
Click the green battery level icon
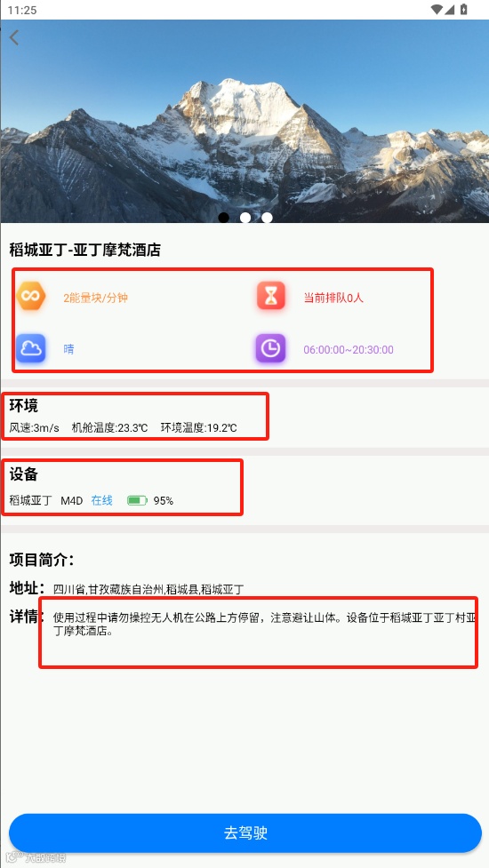137,500
